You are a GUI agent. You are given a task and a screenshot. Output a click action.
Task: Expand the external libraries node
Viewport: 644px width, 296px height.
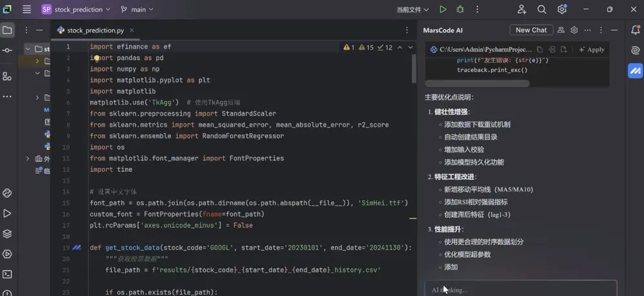click(x=28, y=159)
